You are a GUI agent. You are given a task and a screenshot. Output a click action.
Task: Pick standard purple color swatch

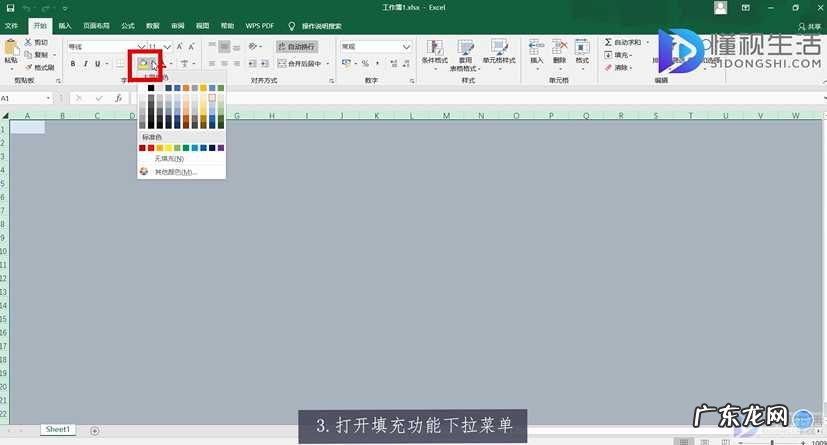point(220,148)
